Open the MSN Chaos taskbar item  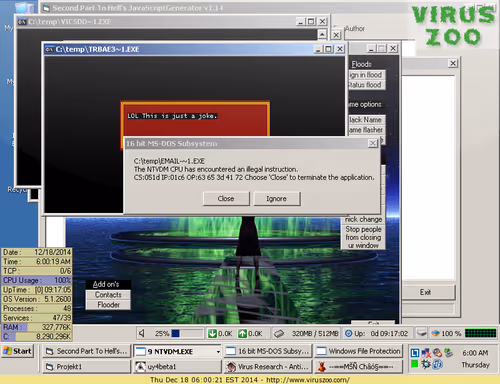[x=358, y=367]
